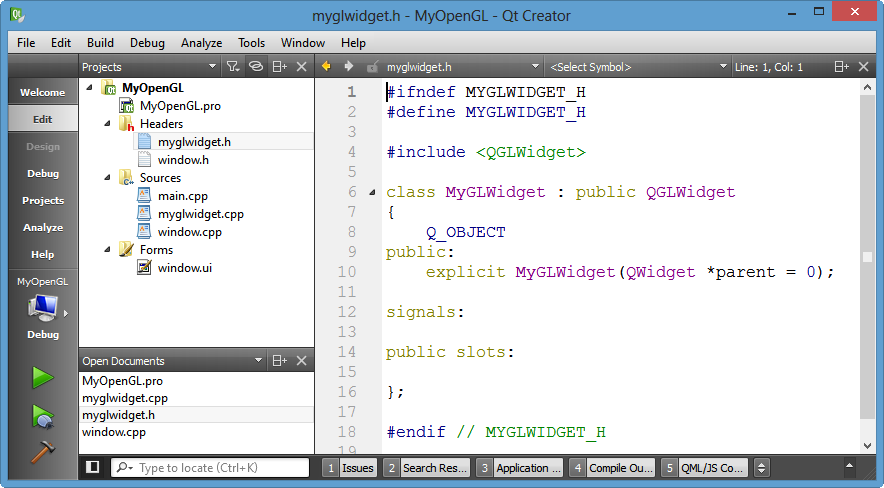The image size is (884, 488).
Task: Select window.h in the Headers folder
Action: (x=183, y=159)
